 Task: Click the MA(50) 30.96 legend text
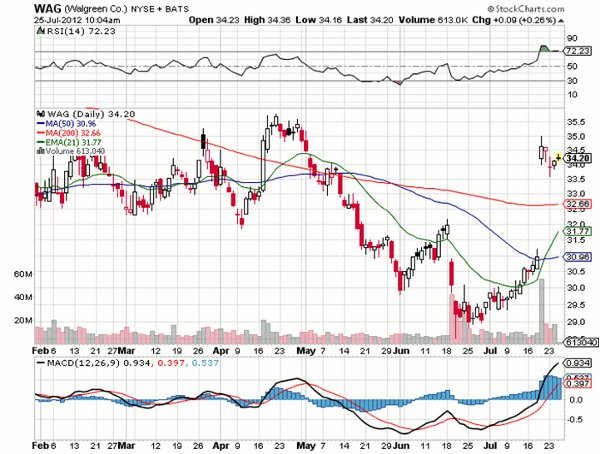click(71, 124)
